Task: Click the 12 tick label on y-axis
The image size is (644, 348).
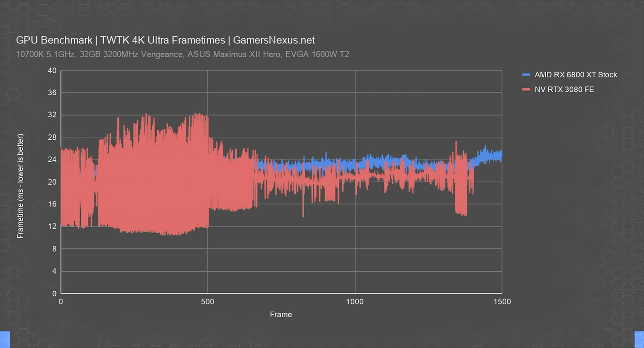Action: (x=52, y=226)
